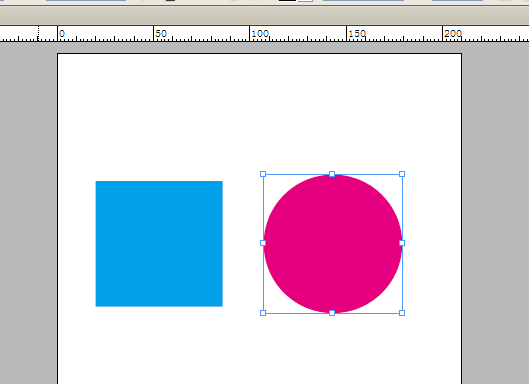Click the top-center selection handle of circle
The height and width of the screenshot is (384, 529).
[332, 174]
